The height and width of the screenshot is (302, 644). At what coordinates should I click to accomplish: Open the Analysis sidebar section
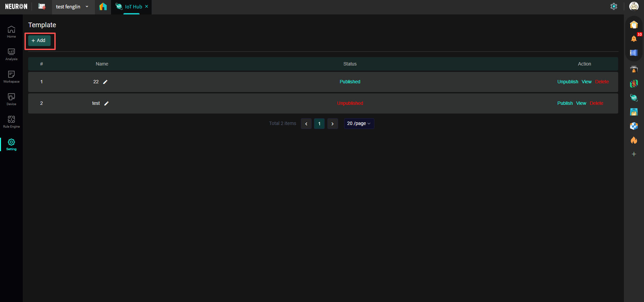tap(11, 54)
